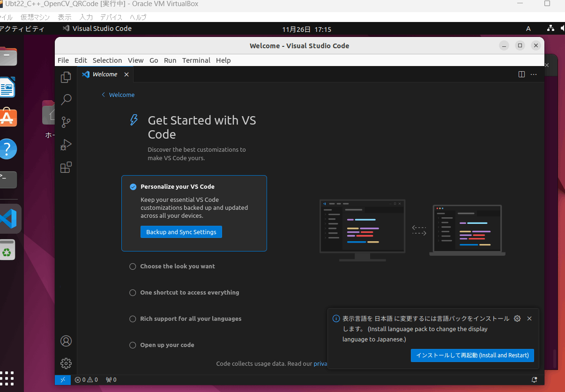Open the Explorer view in activity bar
The image size is (565, 392).
(x=66, y=77)
